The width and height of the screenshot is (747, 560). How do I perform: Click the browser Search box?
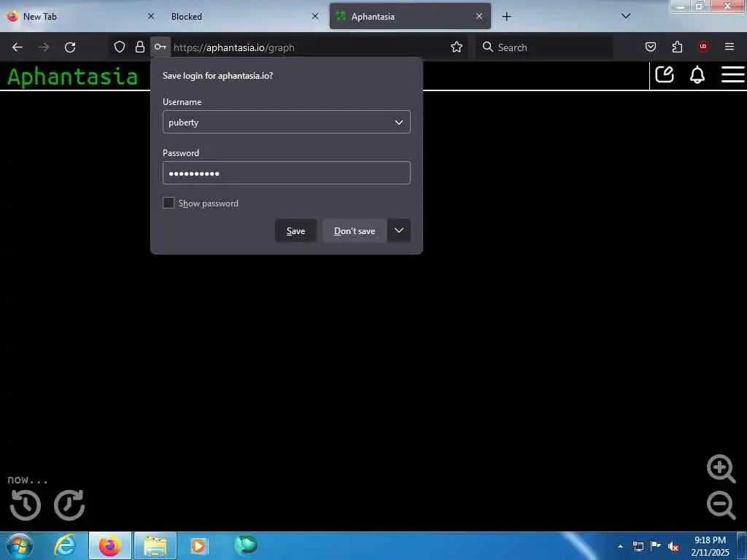[544, 47]
